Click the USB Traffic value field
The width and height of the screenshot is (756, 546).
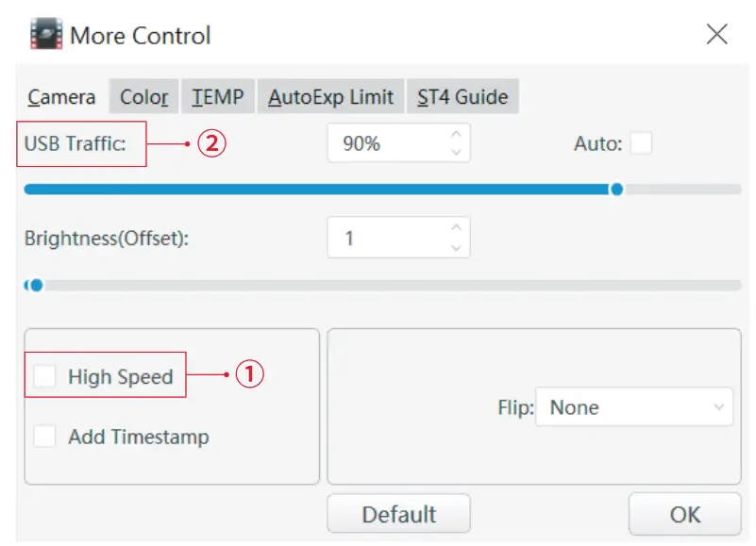click(x=387, y=143)
